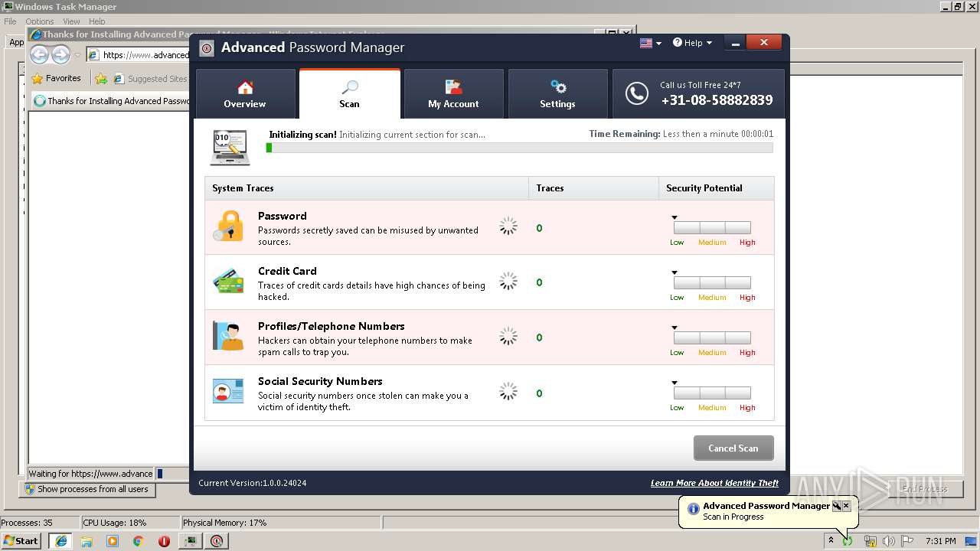Select the Social Security Numbers row title
Screen dimensions: 980x551
(320, 382)
